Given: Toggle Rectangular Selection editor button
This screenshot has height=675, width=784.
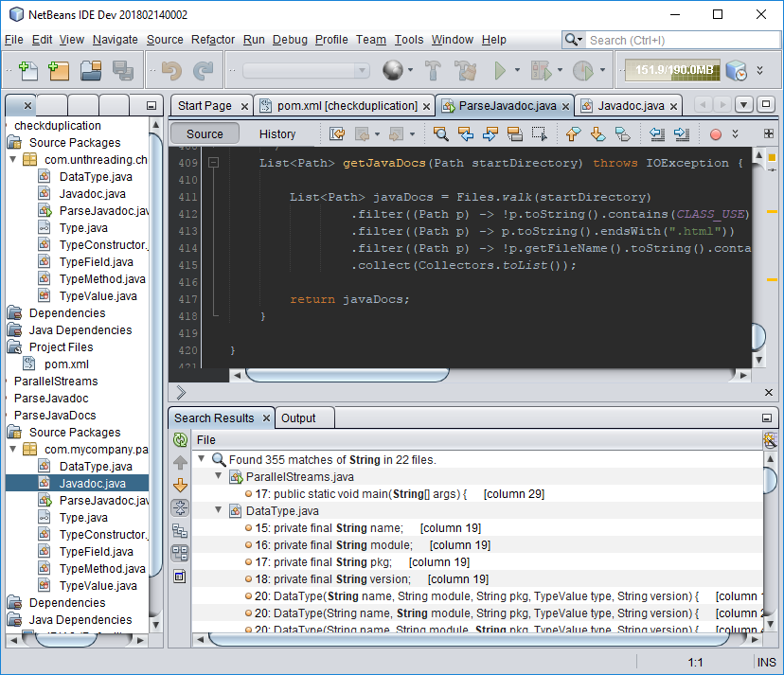Looking at the screenshot, I should [x=539, y=133].
